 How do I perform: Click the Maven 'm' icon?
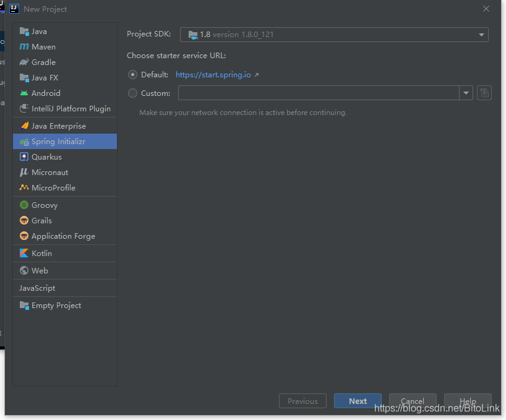click(x=24, y=47)
